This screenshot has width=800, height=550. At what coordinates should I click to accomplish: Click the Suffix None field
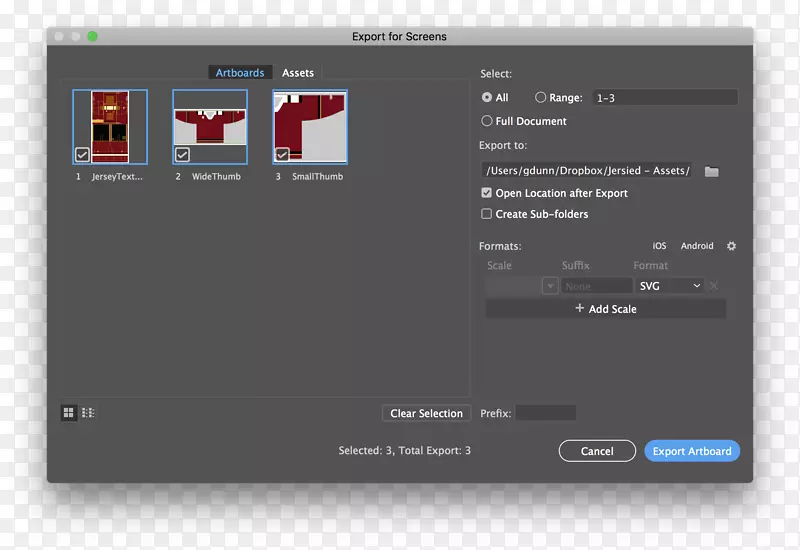pyautogui.click(x=596, y=286)
